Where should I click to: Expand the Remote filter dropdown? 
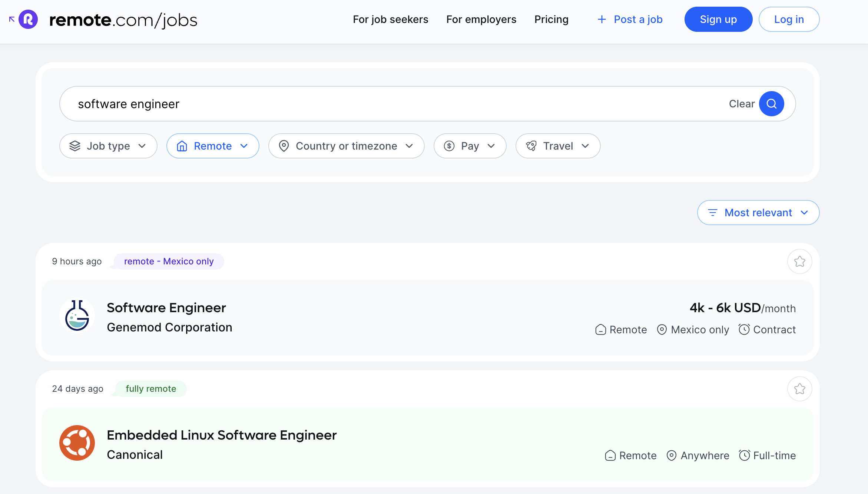(x=213, y=146)
